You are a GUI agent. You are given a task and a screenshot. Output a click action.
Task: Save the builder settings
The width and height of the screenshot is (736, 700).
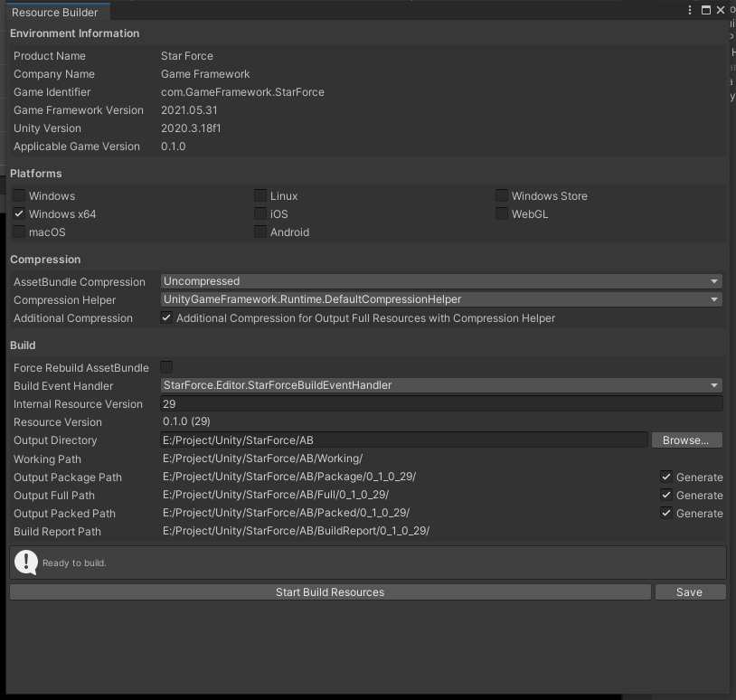690,592
